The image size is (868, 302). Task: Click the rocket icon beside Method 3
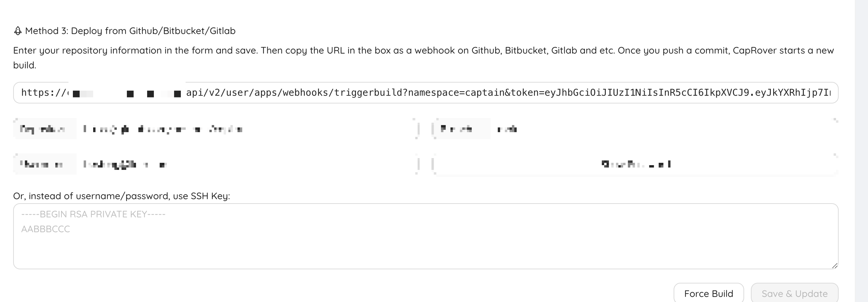tap(18, 31)
